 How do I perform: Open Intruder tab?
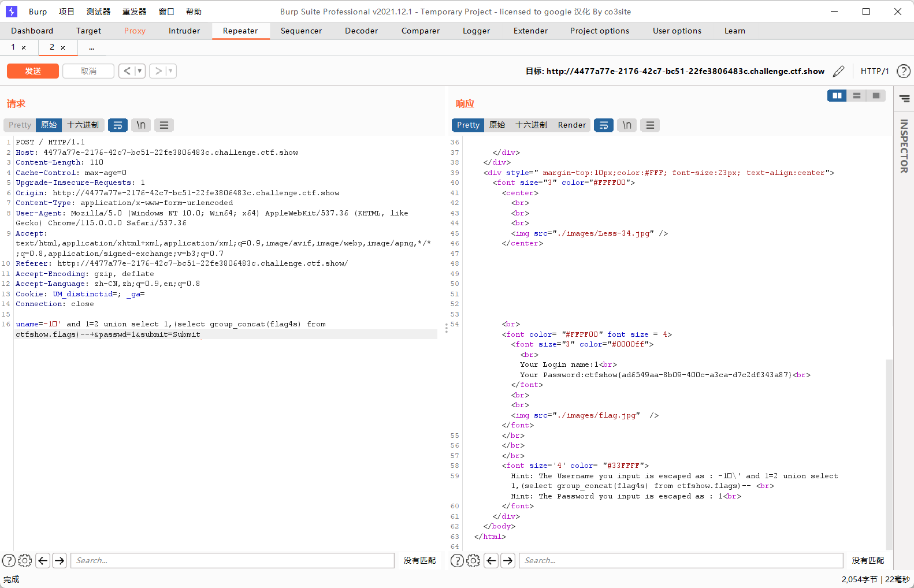pyautogui.click(x=184, y=31)
